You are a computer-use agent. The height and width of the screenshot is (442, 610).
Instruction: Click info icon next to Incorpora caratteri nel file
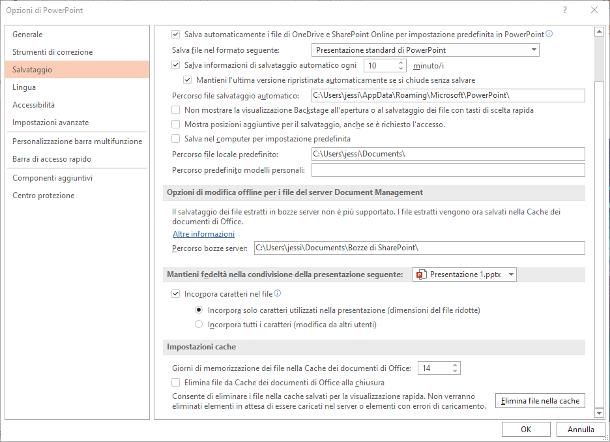tap(277, 293)
